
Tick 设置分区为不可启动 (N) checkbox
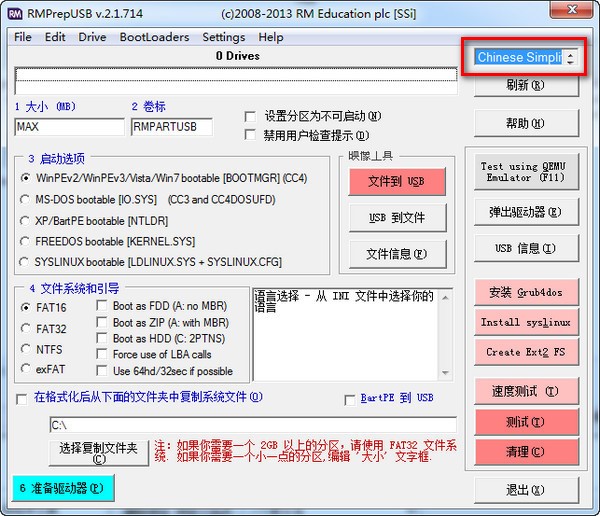pos(250,116)
